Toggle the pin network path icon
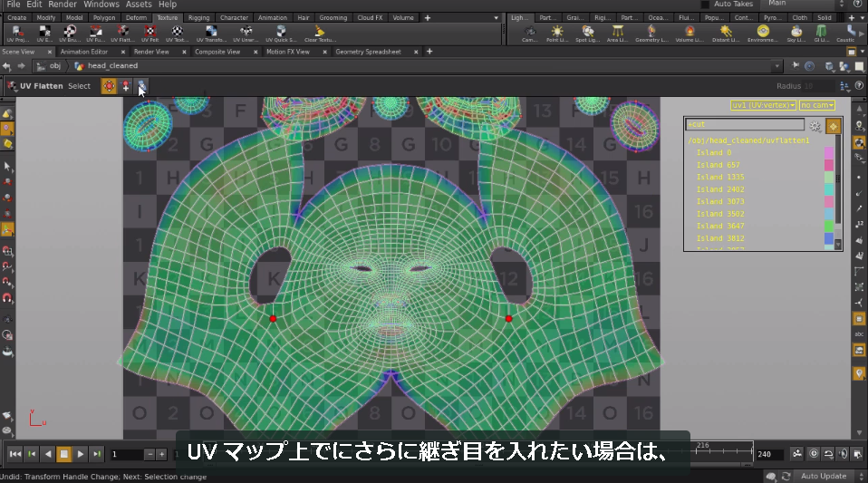The height and width of the screenshot is (483, 868). (796, 66)
